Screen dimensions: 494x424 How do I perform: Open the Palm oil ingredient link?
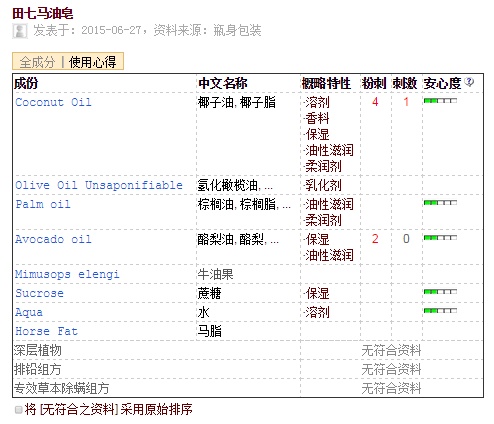43,204
